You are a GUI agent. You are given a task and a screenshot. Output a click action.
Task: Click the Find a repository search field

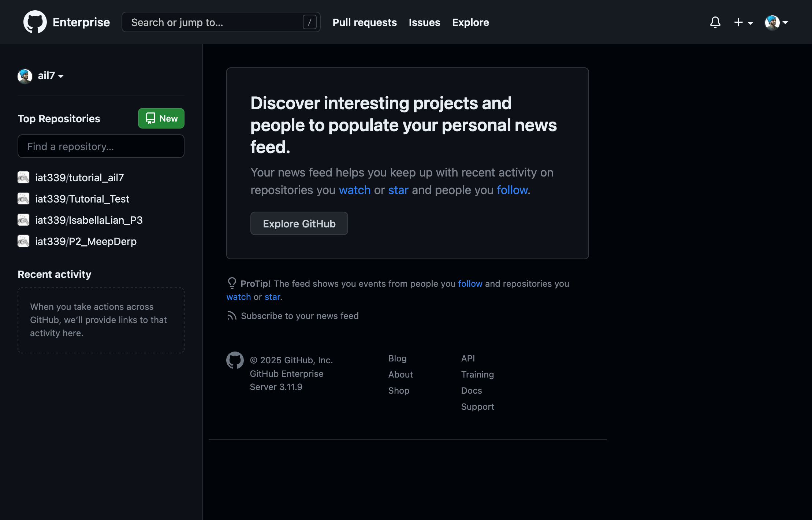coord(101,146)
